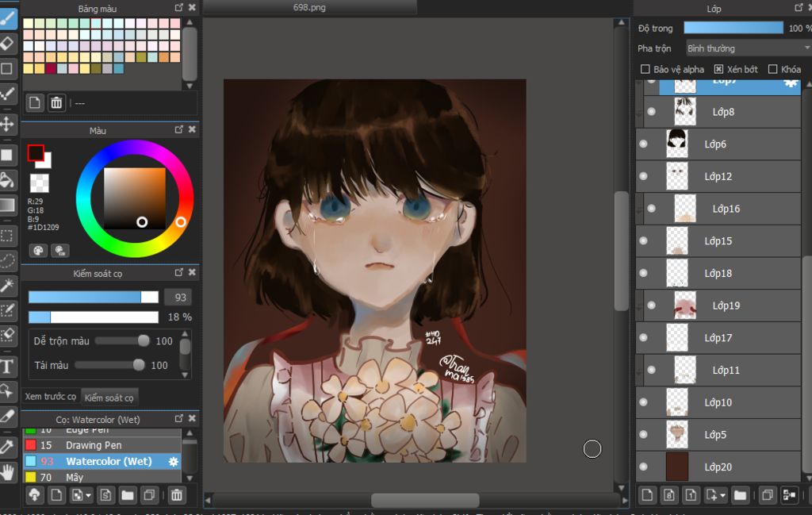Activate the Magic Wand tool
Viewport: 812px width, 515px height.
7,285
